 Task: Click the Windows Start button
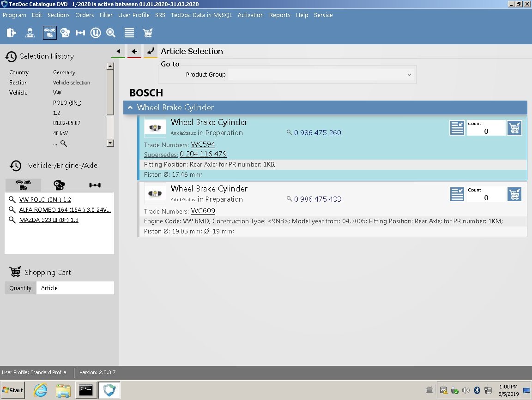tap(13, 390)
